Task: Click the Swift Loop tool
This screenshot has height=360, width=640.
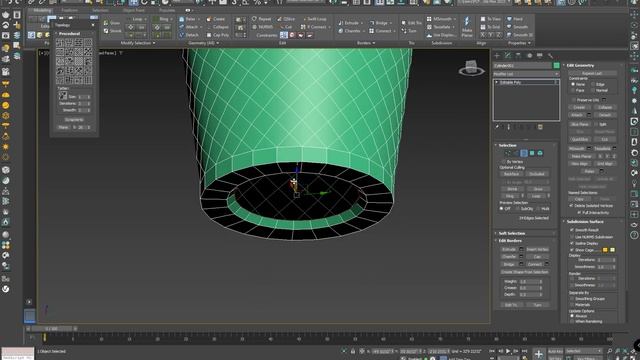Action: click(315, 19)
